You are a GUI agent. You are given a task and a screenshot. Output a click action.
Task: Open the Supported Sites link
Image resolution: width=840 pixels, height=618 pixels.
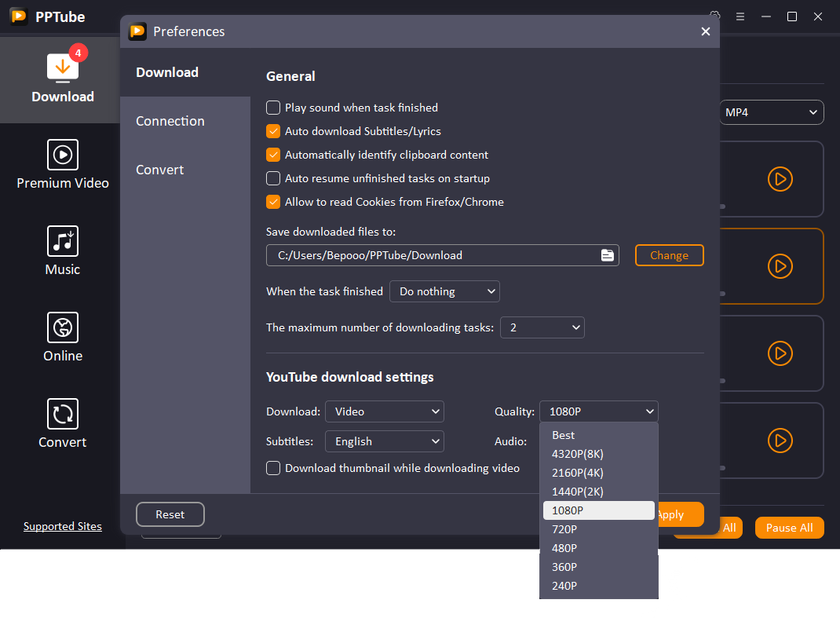[x=63, y=526]
